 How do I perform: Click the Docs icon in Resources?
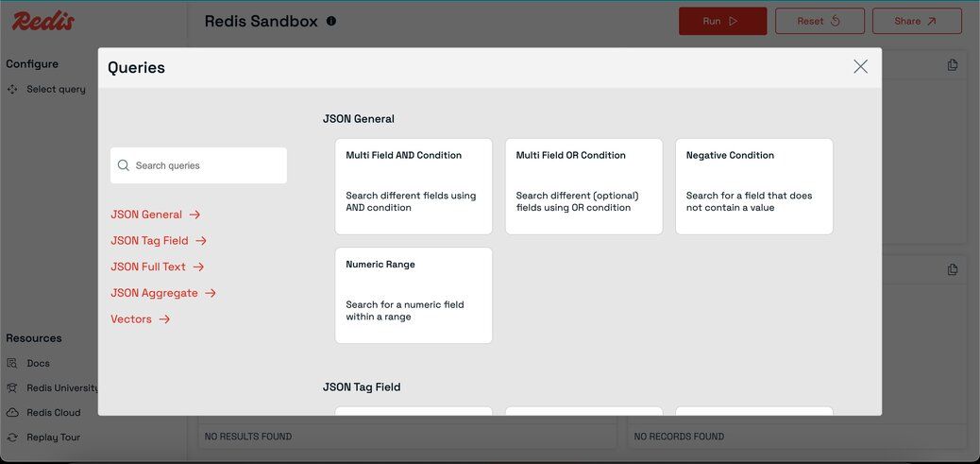(12, 363)
